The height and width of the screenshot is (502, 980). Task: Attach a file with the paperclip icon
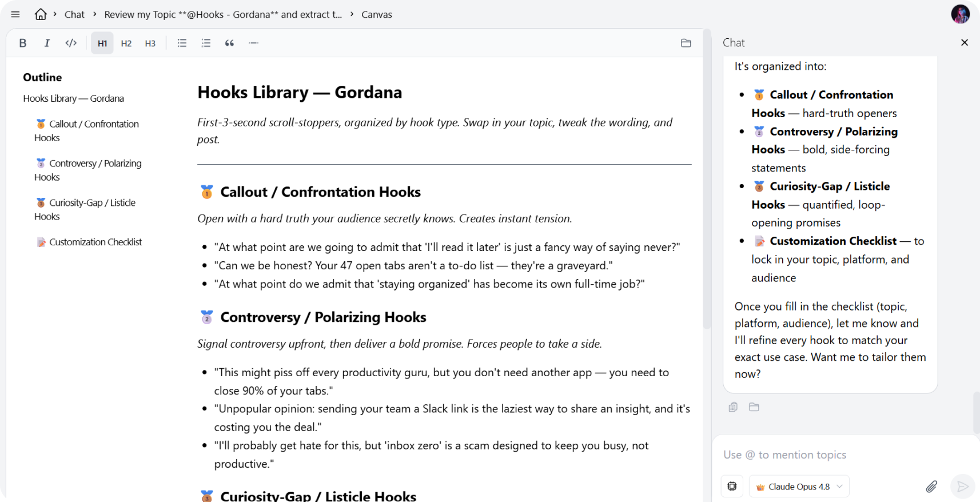pos(931,487)
